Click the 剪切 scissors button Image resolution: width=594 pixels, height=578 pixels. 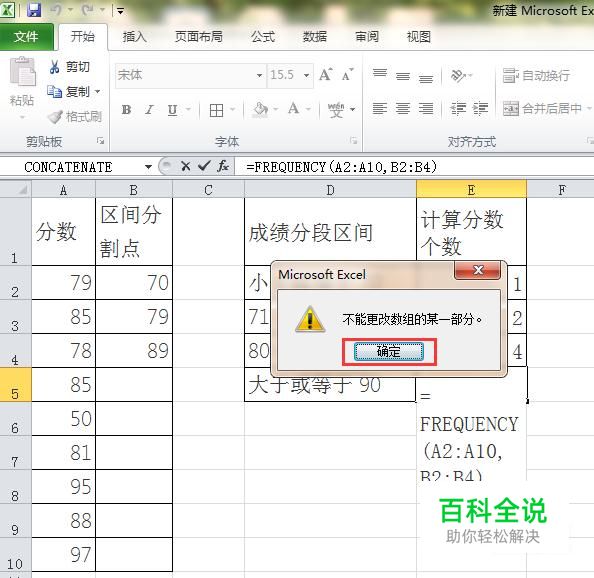tap(69, 67)
